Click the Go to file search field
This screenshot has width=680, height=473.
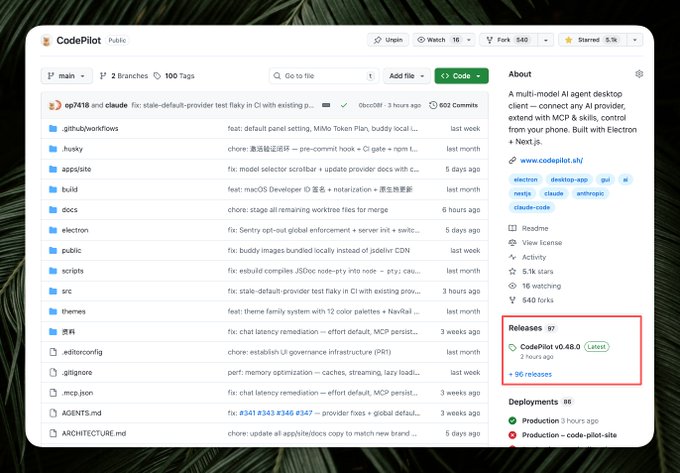click(324, 76)
